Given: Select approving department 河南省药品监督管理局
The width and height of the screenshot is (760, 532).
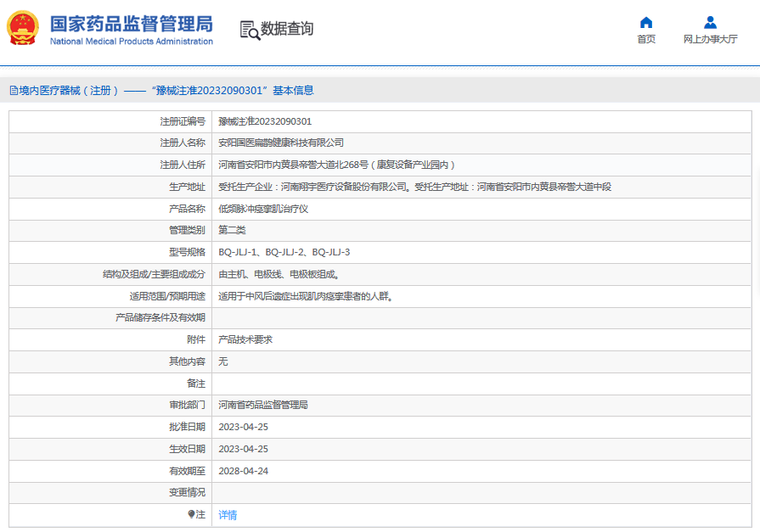Looking at the screenshot, I should 262,405.
